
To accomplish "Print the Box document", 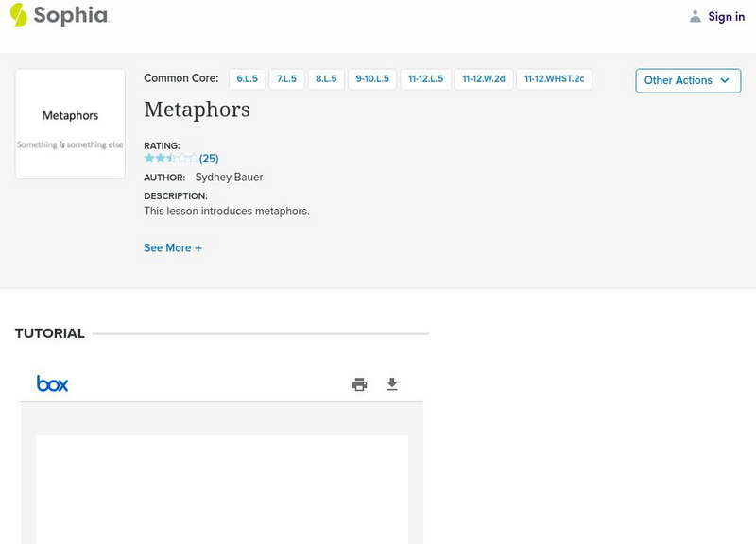I will pos(359,384).
